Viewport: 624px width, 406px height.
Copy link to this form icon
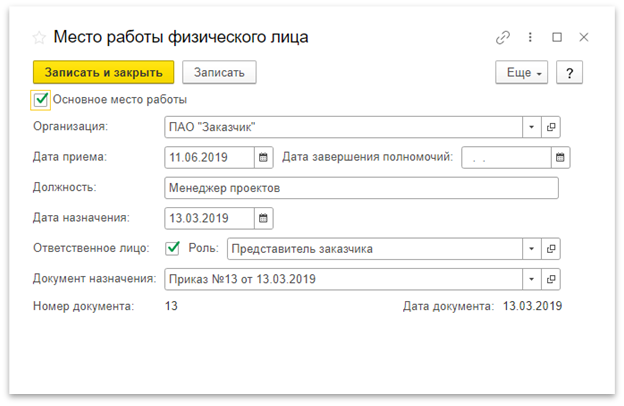tap(503, 38)
